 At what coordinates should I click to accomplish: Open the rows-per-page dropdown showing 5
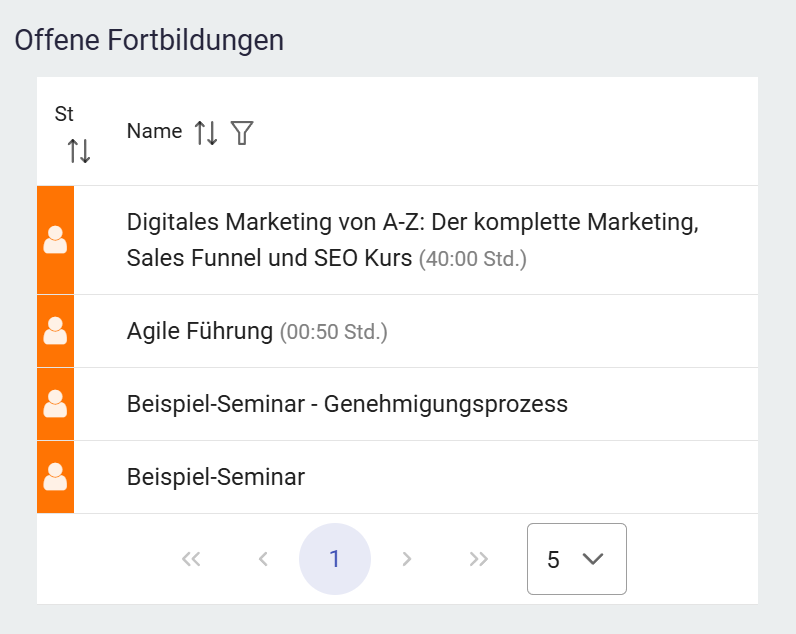point(576,559)
